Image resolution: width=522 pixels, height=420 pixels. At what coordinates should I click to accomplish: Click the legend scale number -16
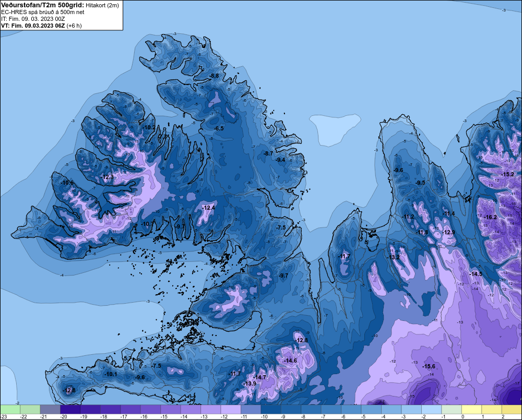144,417
